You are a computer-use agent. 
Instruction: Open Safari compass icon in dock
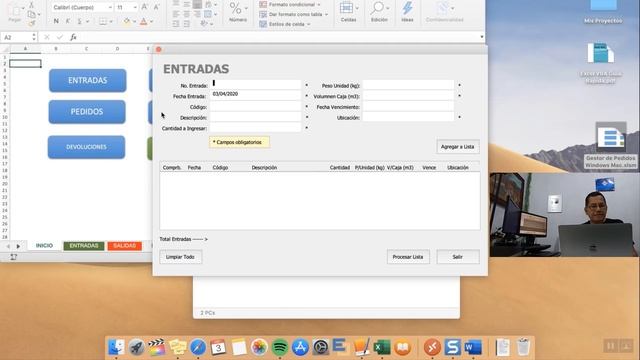198,347
